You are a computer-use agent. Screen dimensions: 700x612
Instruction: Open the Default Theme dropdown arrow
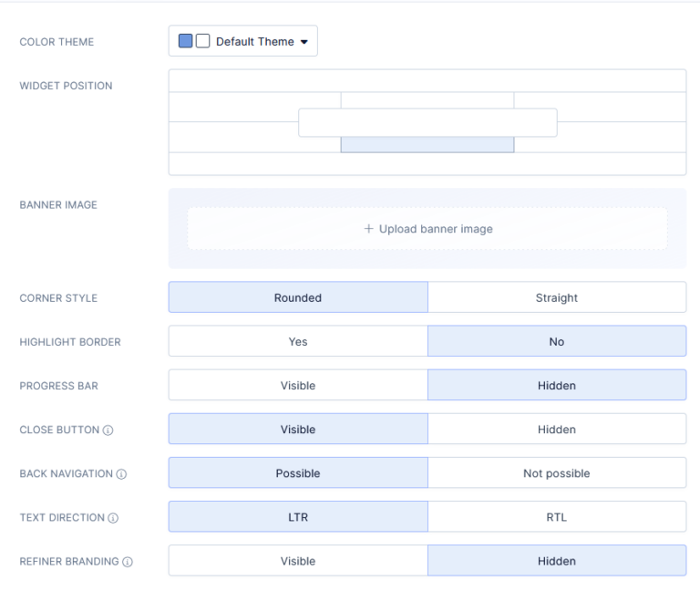(304, 42)
